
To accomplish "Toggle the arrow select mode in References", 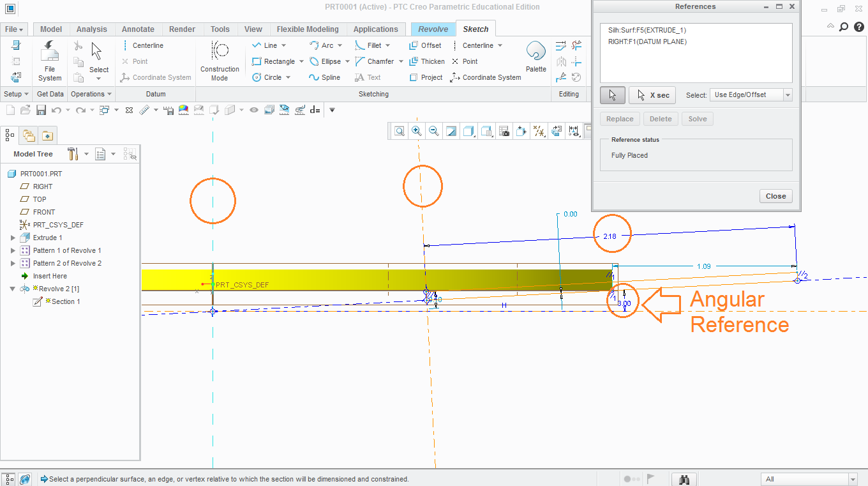I will point(612,95).
